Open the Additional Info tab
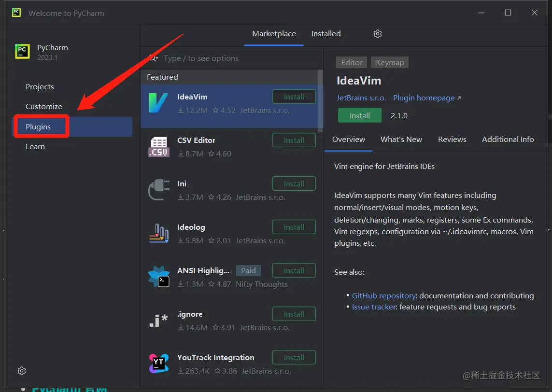This screenshot has height=392, width=552. click(x=508, y=140)
